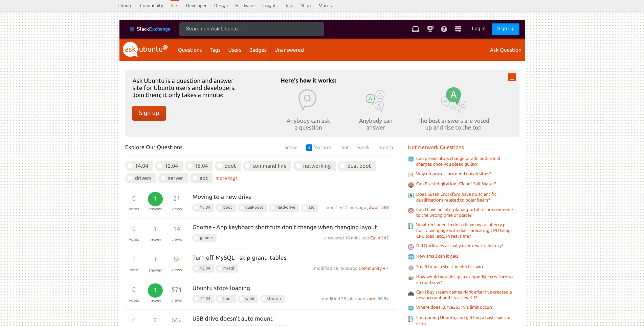This screenshot has width=644, height=326.
Task: Click the more tags link
Action: click(226, 178)
